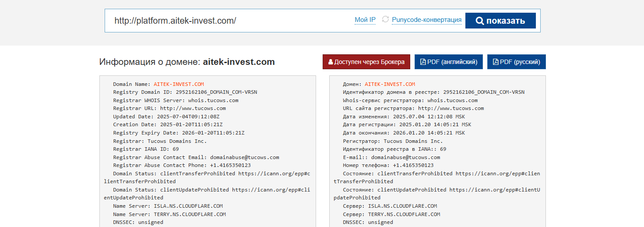
Task: Focus the domain URL input field
Action: (228, 21)
